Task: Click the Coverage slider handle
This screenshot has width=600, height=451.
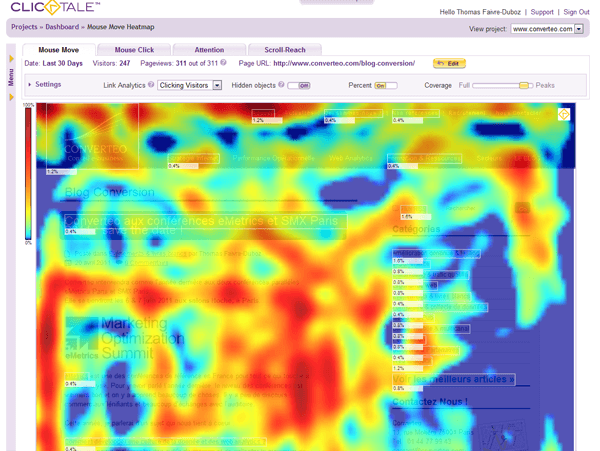Action: [523, 85]
